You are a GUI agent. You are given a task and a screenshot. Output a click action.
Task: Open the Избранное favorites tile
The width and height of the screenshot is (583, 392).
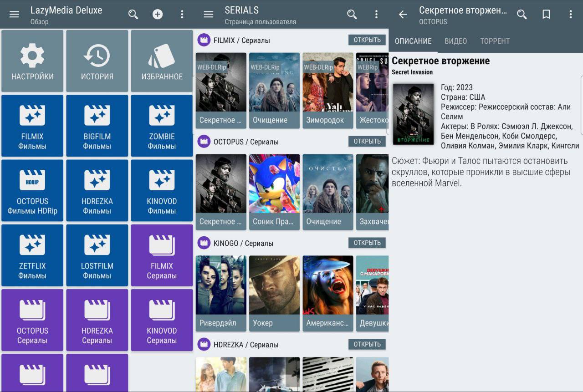pos(162,61)
